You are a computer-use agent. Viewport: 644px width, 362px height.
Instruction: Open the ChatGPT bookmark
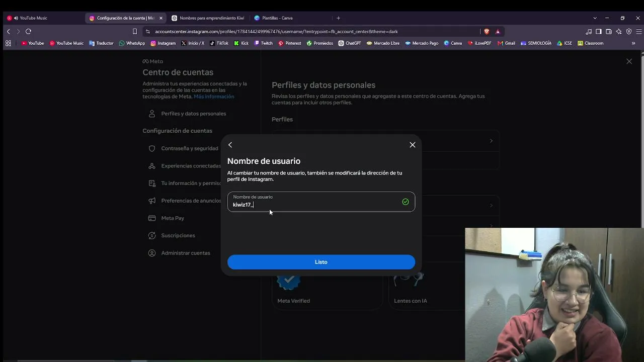coord(350,43)
